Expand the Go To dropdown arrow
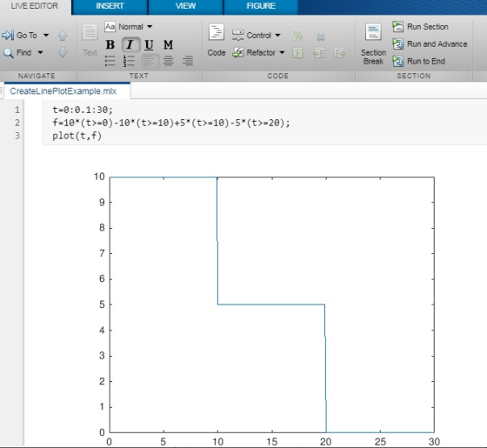Image resolution: width=487 pixels, height=448 pixels. pos(46,35)
